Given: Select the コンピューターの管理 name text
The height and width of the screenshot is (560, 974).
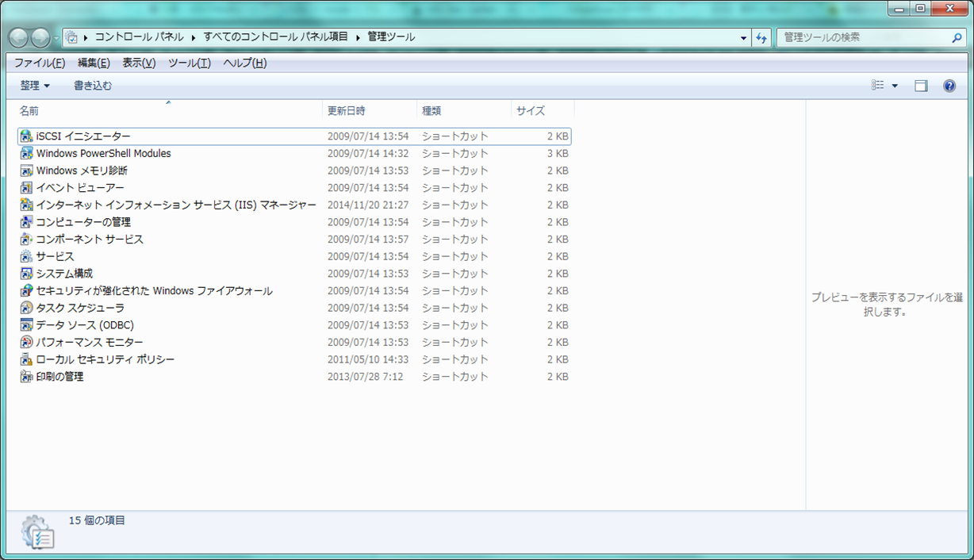Looking at the screenshot, I should point(83,222).
